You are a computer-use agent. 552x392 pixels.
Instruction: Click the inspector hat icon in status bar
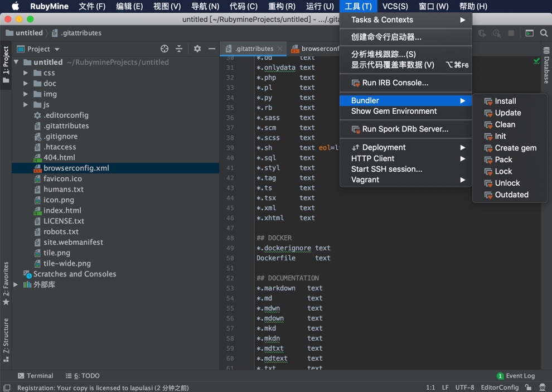(x=543, y=387)
